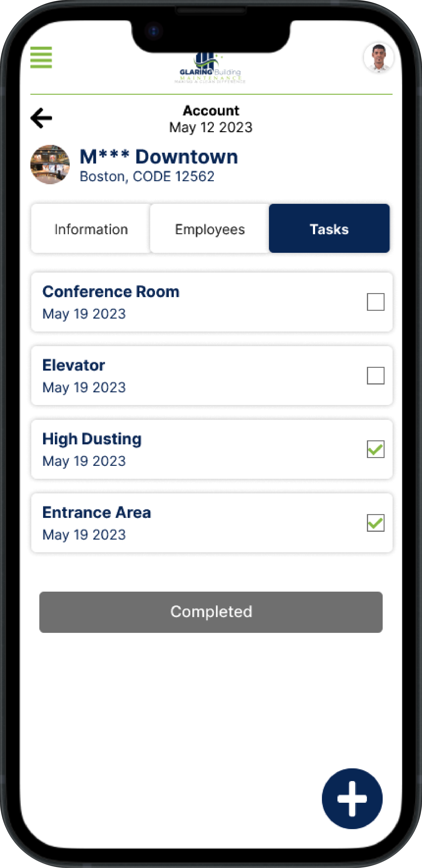Open the M*** Downtown account photo
The height and width of the screenshot is (868, 422).
[x=50, y=164]
